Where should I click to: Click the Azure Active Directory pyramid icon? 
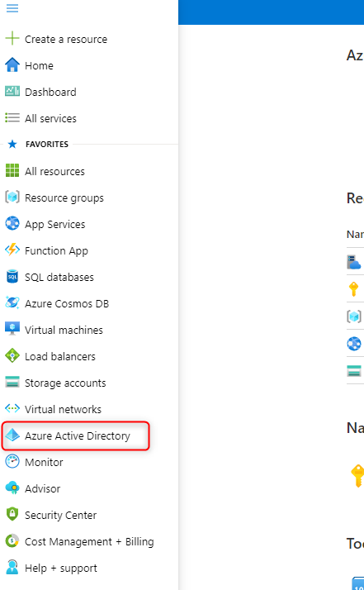(12, 435)
